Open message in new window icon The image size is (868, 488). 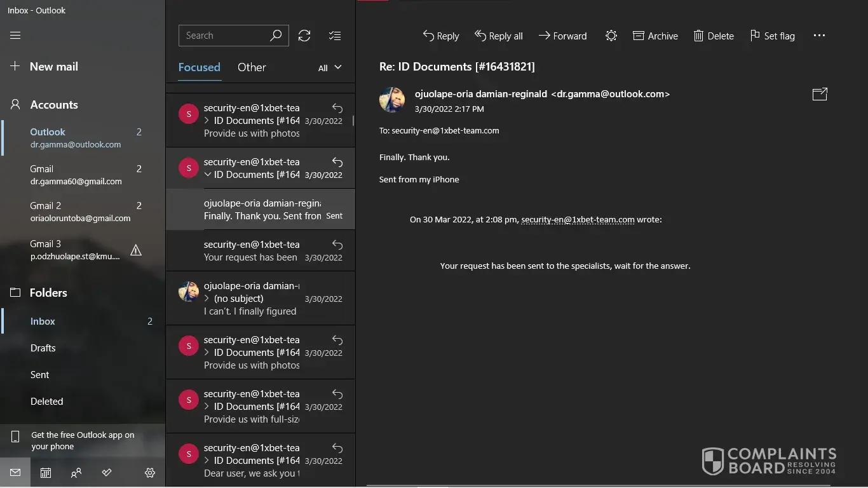click(820, 94)
